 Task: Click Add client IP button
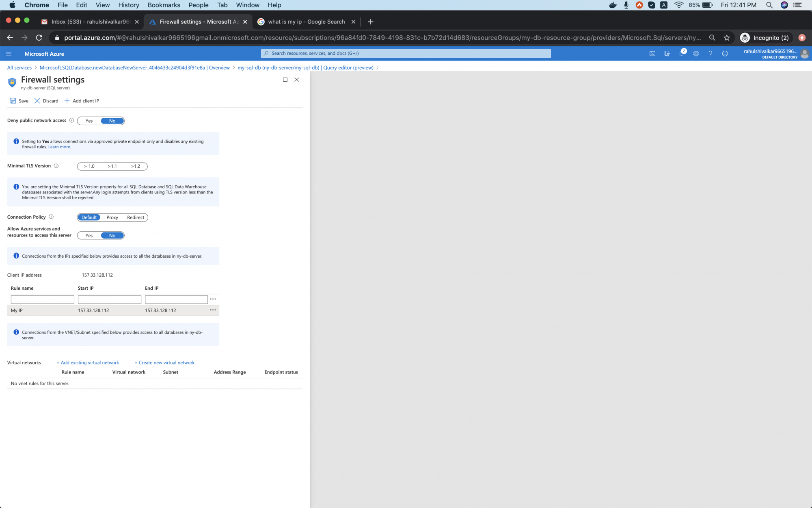click(82, 101)
